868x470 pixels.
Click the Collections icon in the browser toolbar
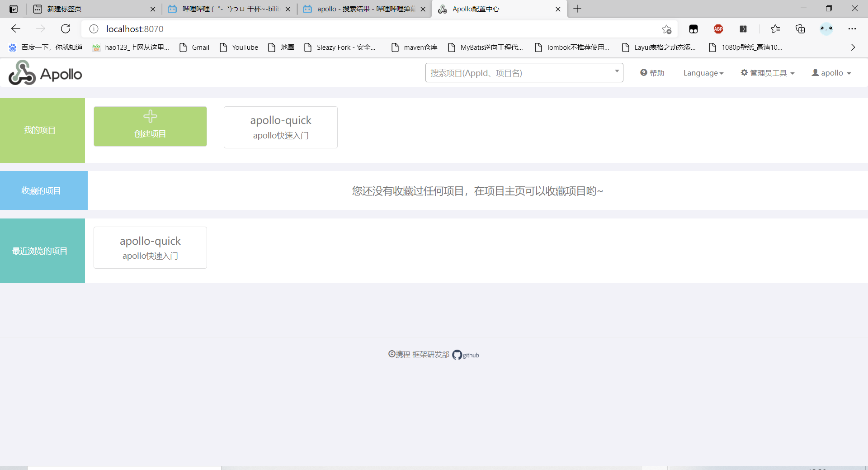(x=800, y=28)
